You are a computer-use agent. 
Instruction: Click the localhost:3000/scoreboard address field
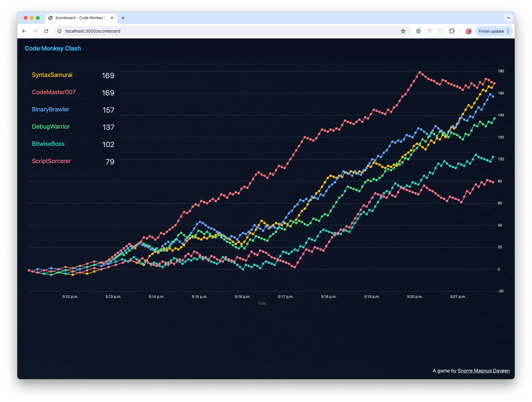[x=215, y=31]
